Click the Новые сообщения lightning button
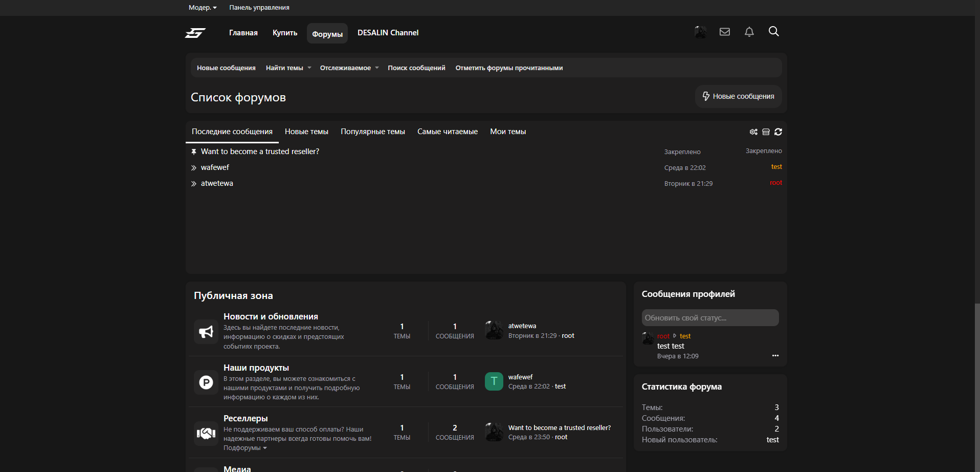The width and height of the screenshot is (980, 472). [x=738, y=96]
